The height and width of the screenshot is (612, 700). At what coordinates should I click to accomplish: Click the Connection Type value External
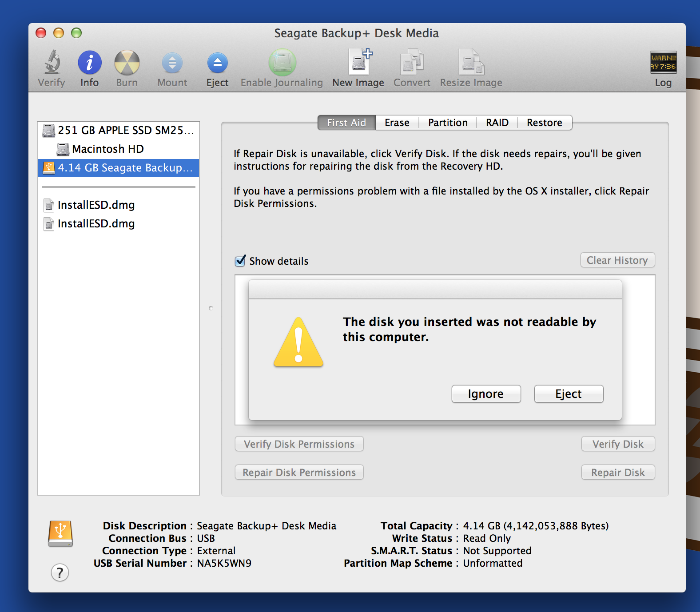click(x=216, y=551)
